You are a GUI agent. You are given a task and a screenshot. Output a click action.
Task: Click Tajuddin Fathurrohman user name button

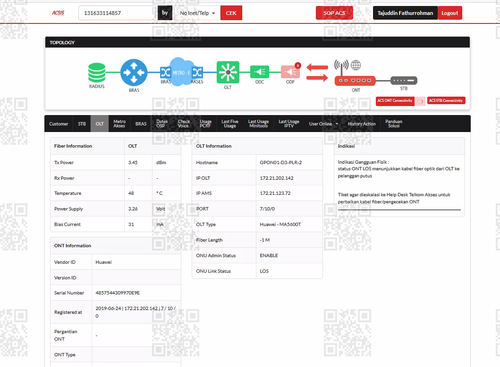(405, 13)
